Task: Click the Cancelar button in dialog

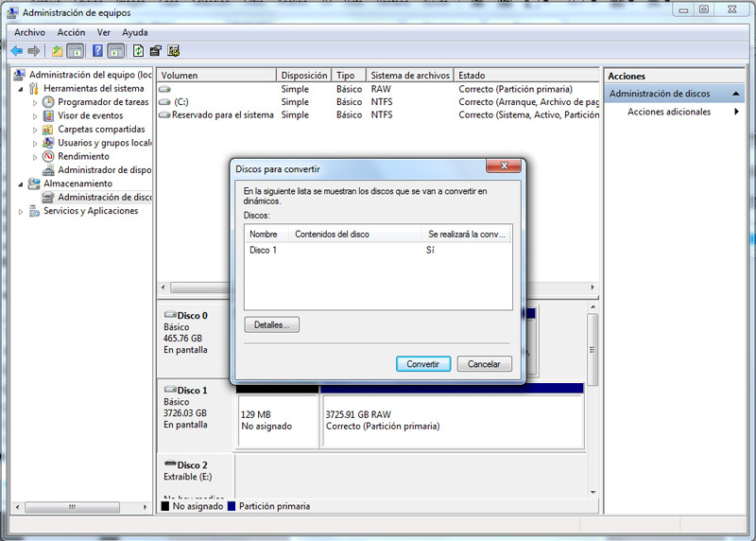Action: point(484,364)
